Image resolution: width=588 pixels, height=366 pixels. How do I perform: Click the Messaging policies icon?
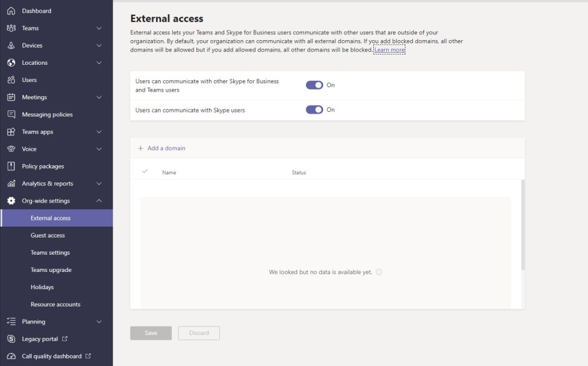tap(11, 114)
